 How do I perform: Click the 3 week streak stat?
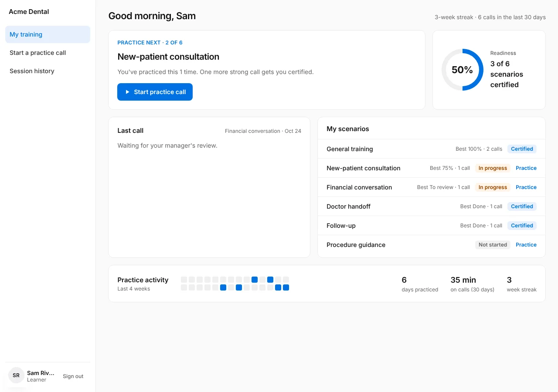pos(521,284)
